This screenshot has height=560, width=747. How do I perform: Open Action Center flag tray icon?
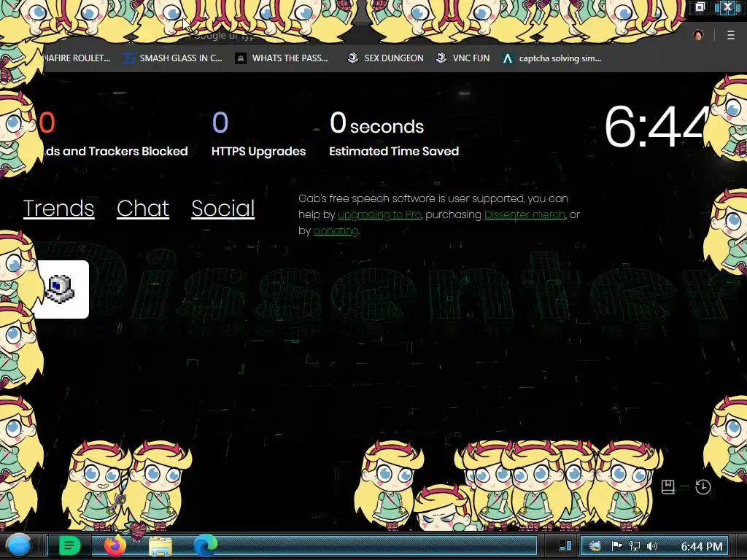(616, 546)
